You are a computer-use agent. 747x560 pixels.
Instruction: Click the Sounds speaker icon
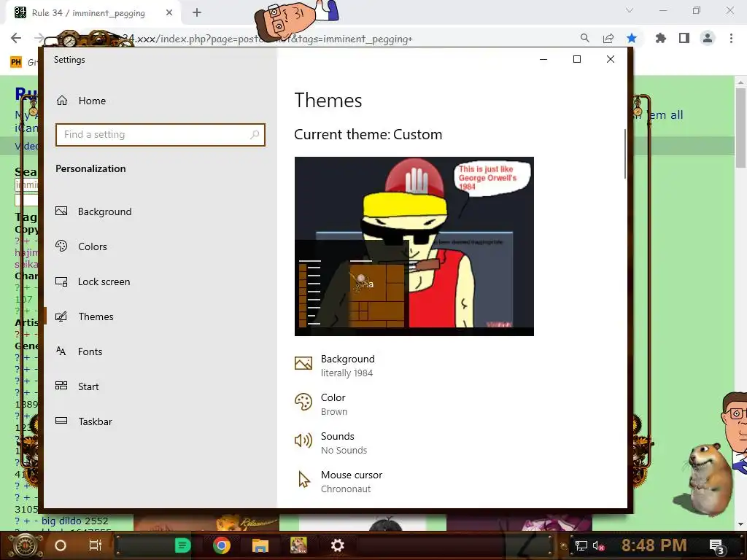tap(303, 440)
